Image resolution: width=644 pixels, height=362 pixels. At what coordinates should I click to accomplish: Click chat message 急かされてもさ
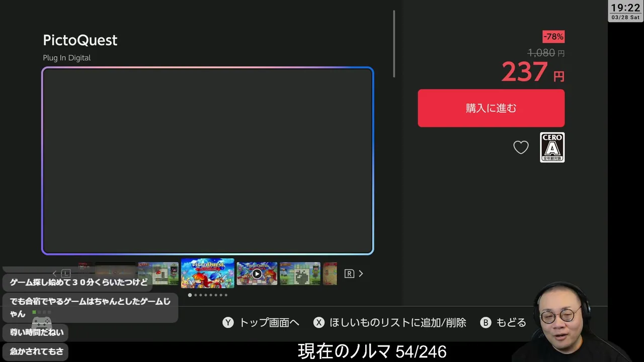coord(36,351)
